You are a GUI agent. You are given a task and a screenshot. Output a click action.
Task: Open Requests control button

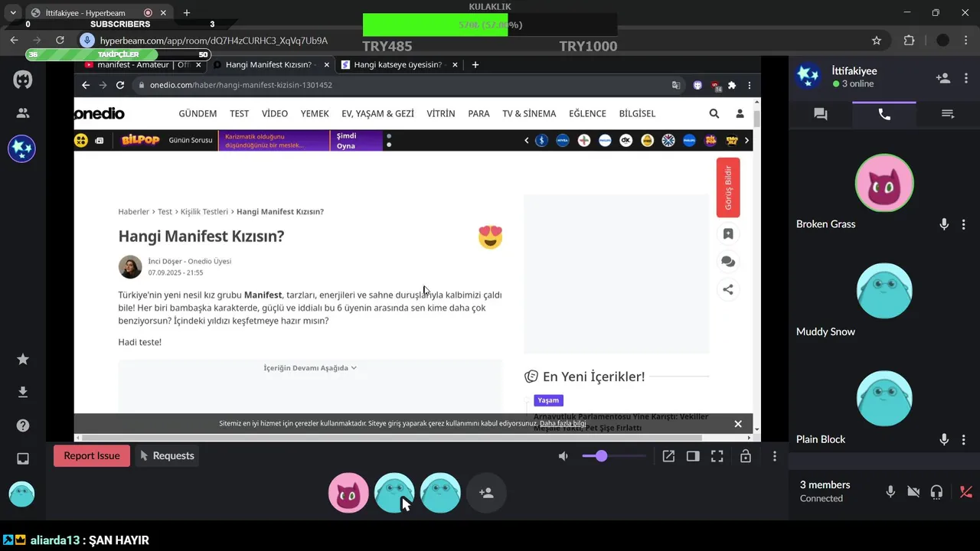167,456
